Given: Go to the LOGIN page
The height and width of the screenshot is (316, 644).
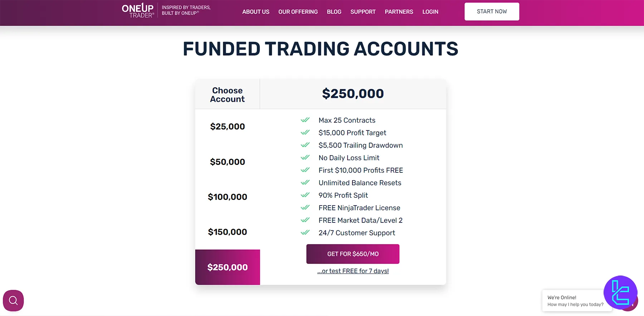Looking at the screenshot, I should pyautogui.click(x=430, y=11).
